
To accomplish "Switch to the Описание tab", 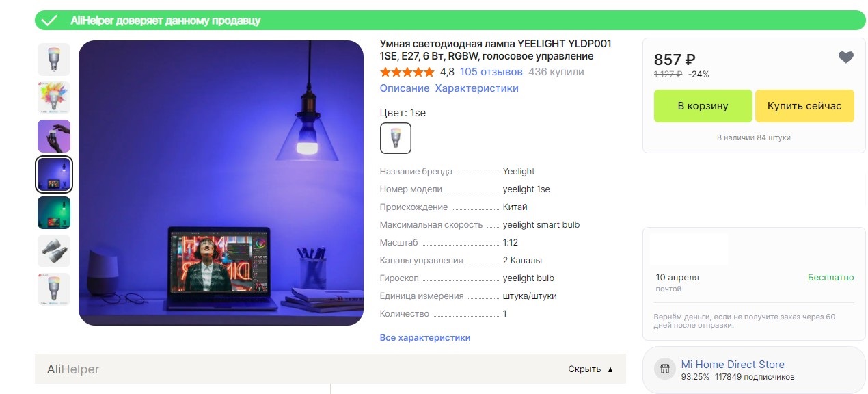I will click(x=405, y=88).
